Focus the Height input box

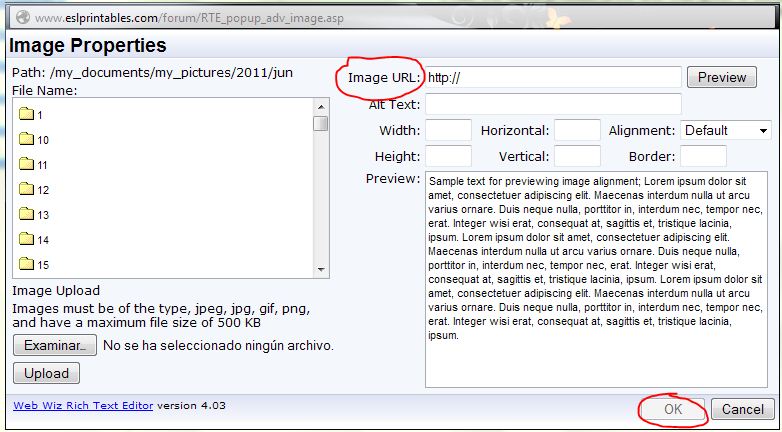(448, 156)
